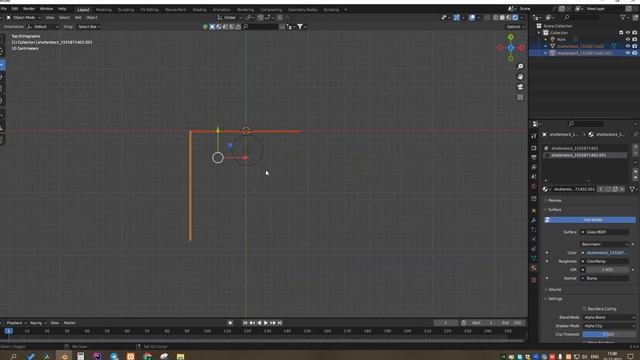Open the Tool properties tab icon
This screenshot has width=640, height=360.
coord(534,136)
